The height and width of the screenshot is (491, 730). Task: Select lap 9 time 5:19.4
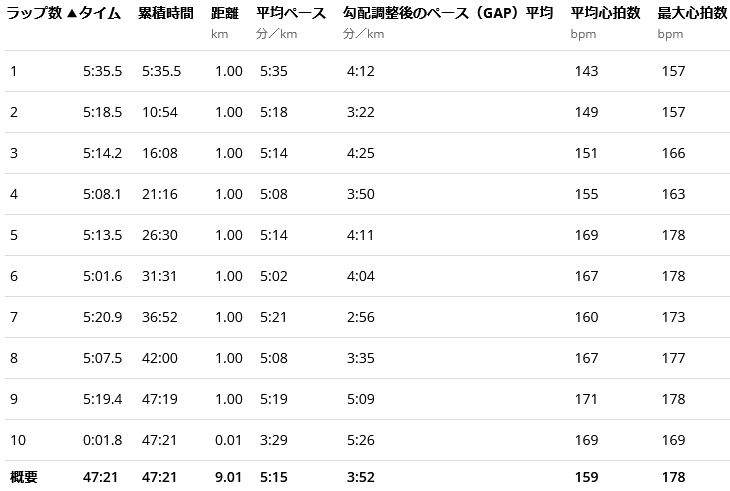pos(103,399)
